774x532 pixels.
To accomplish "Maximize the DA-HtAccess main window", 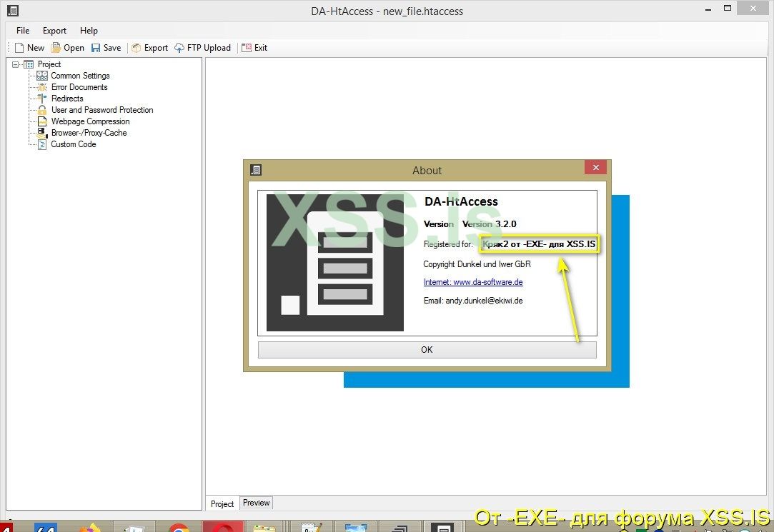I will tap(728, 8).
